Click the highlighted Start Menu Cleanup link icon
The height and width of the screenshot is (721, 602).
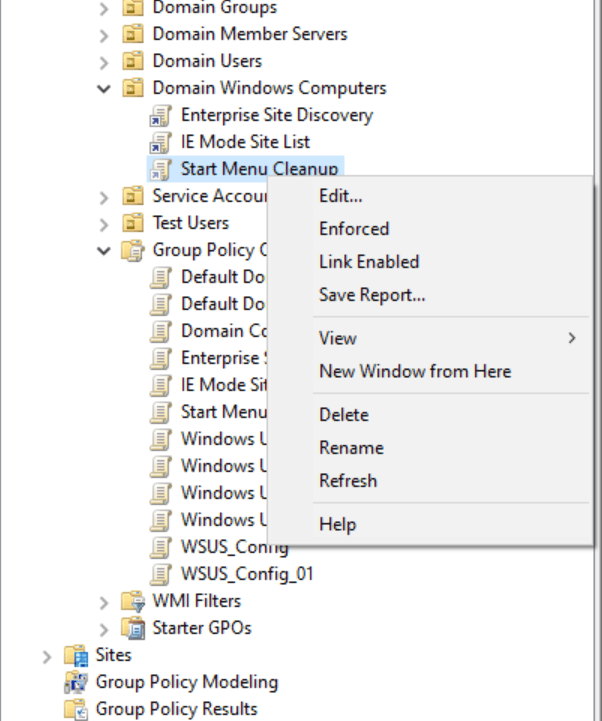161,169
